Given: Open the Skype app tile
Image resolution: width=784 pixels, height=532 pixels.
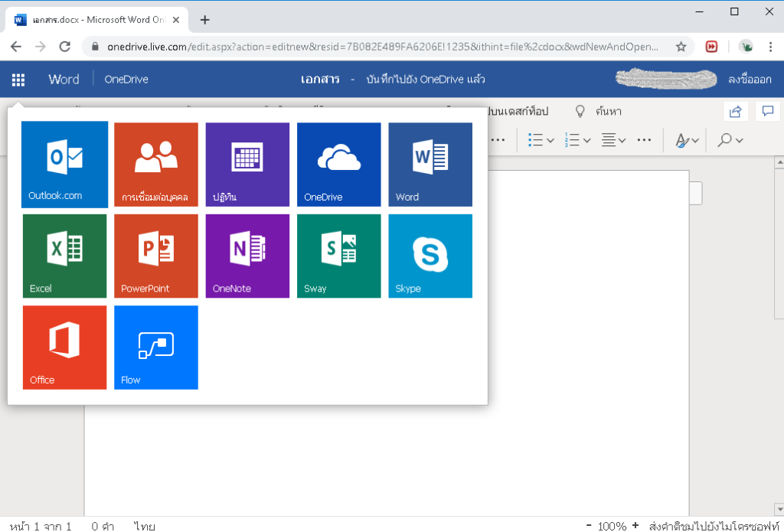Looking at the screenshot, I should point(430,256).
